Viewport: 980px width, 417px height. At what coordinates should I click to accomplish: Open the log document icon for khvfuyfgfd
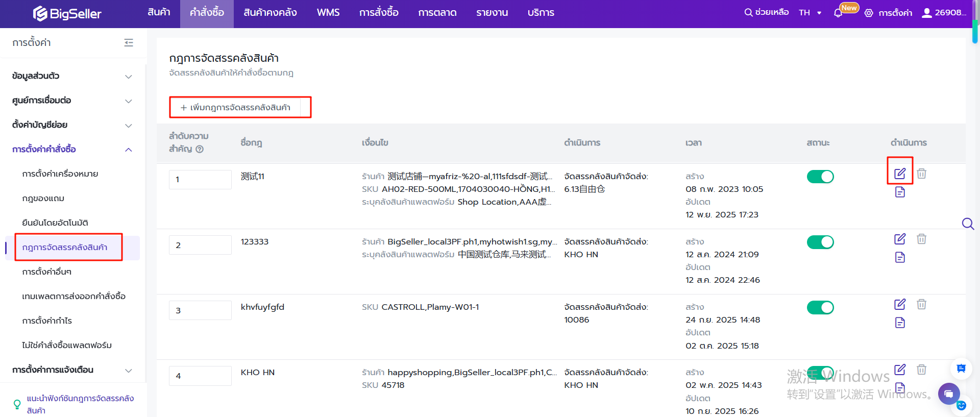(x=900, y=323)
